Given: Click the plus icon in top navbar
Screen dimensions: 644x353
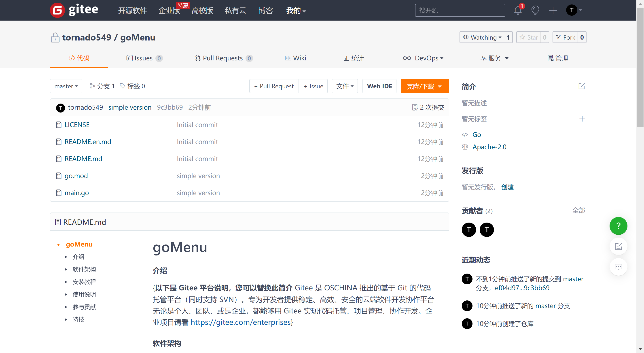Looking at the screenshot, I should click(553, 10).
